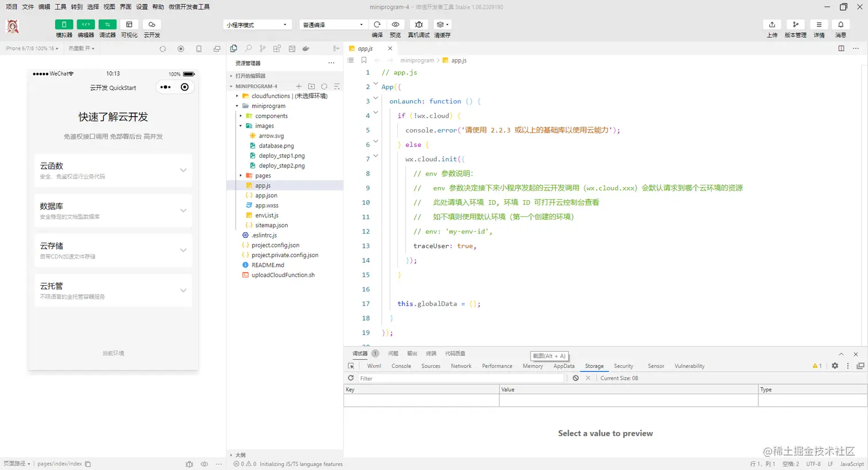Open the 文件 menu

(28, 7)
